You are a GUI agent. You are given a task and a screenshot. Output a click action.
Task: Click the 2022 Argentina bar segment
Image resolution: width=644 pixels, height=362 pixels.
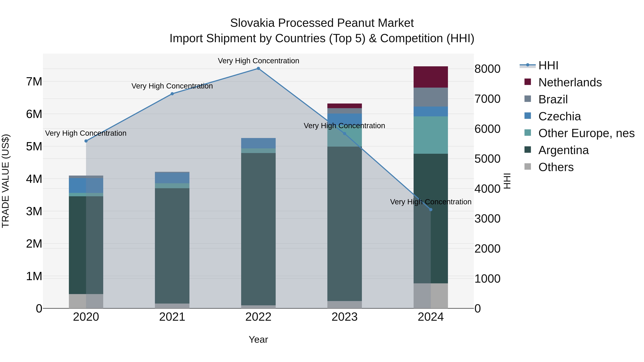pos(258,229)
